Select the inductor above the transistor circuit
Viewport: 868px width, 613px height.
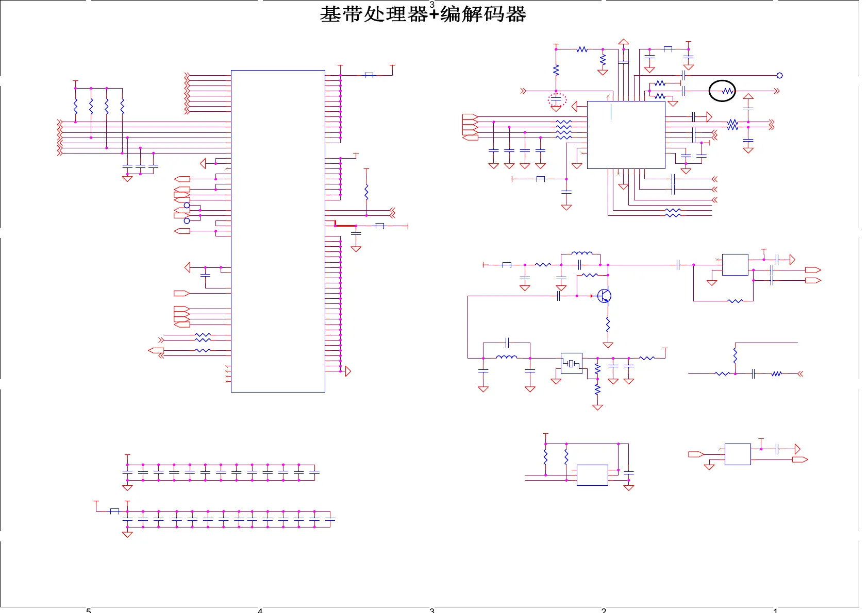point(582,253)
